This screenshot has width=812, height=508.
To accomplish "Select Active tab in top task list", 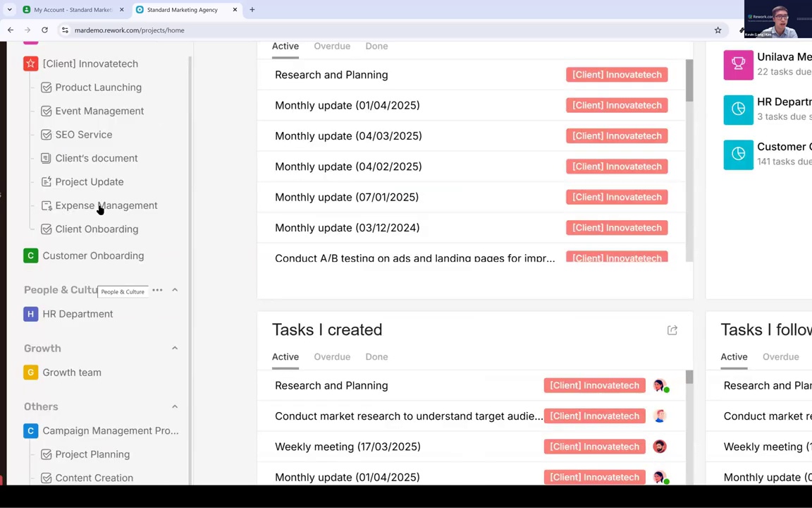I will 285,46.
